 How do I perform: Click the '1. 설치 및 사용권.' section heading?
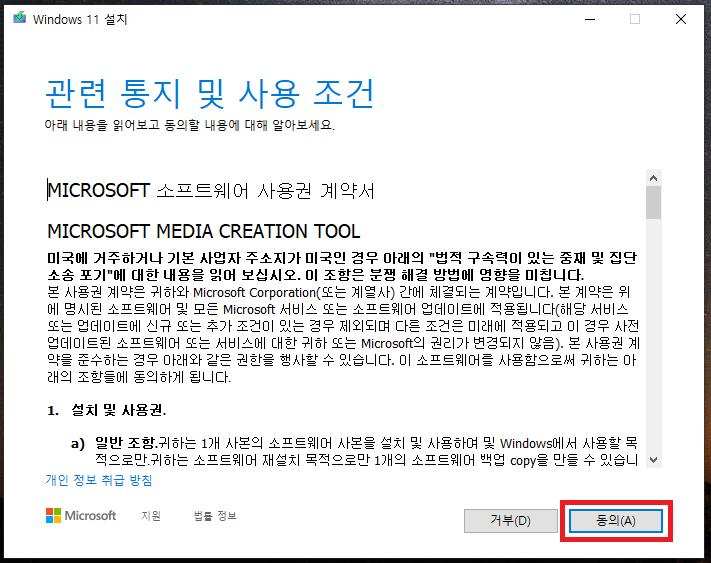point(107,410)
